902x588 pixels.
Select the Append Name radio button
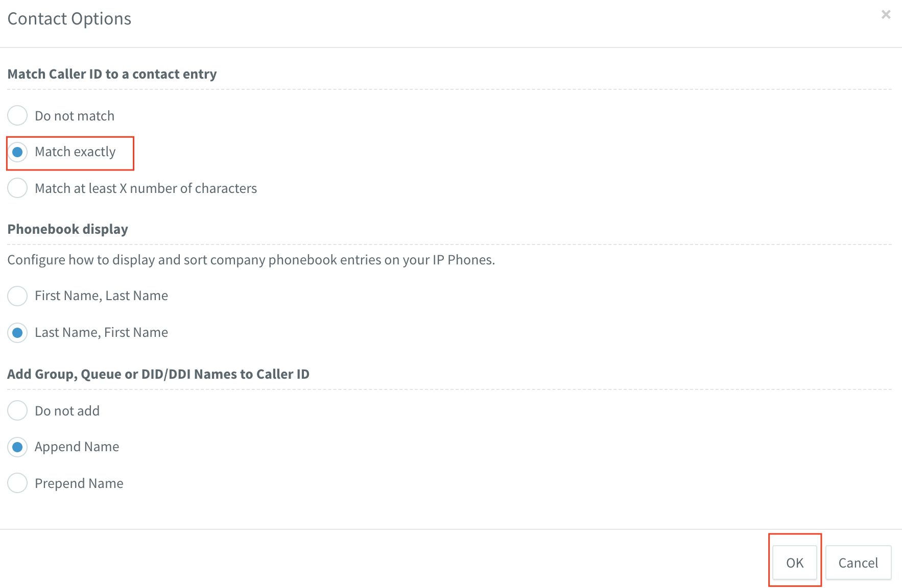tap(17, 447)
